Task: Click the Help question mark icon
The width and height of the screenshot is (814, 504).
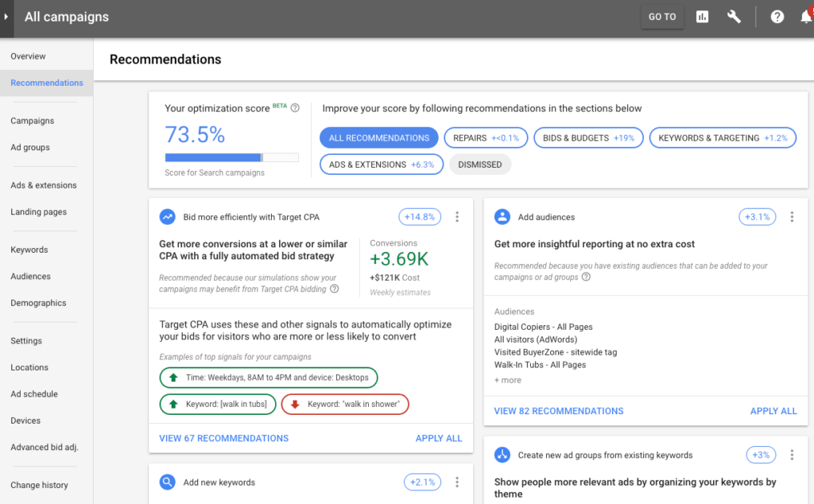Action: tap(777, 16)
